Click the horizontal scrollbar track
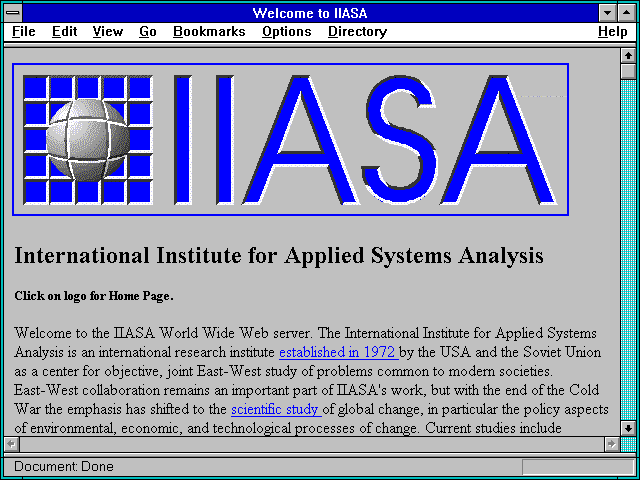Image resolution: width=640 pixels, height=480 pixels. click(x=311, y=444)
